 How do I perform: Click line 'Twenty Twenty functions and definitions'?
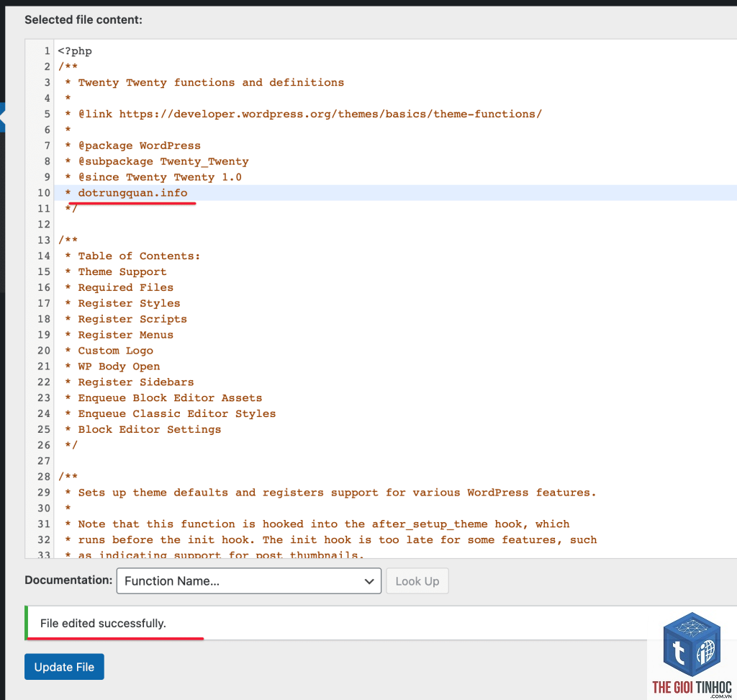pos(211,82)
